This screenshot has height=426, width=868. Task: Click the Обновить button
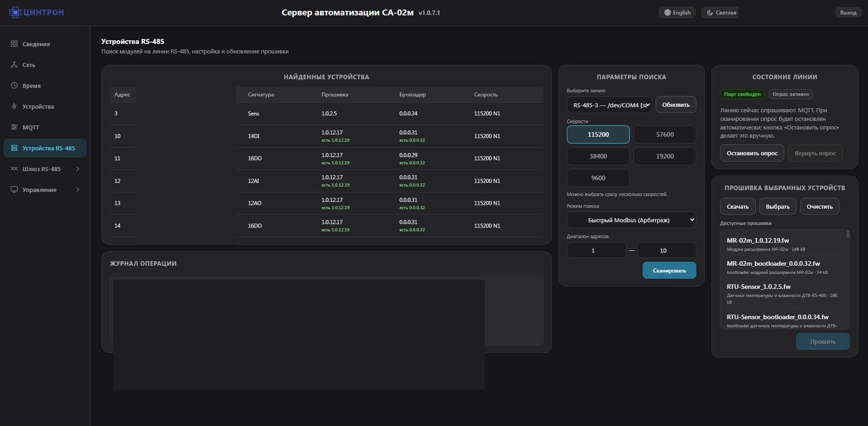coord(676,105)
